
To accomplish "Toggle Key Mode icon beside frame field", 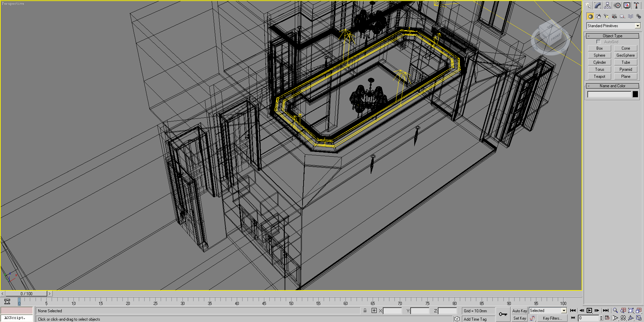I will coord(573,318).
